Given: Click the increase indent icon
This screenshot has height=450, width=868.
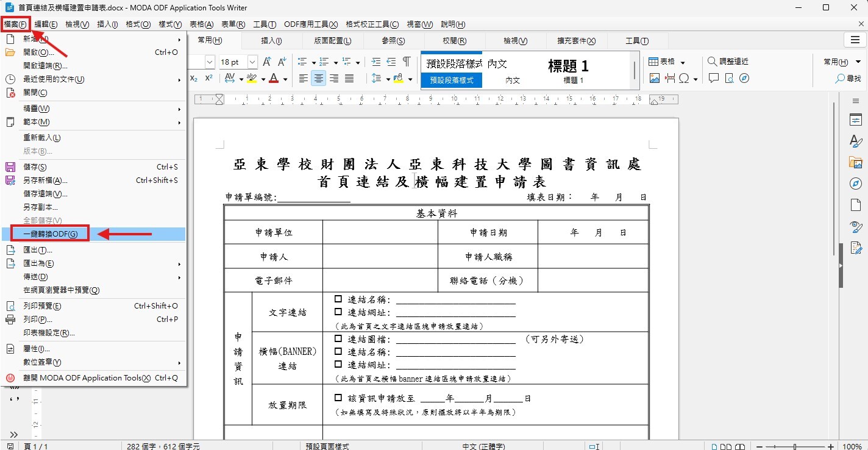Looking at the screenshot, I should pyautogui.click(x=375, y=62).
